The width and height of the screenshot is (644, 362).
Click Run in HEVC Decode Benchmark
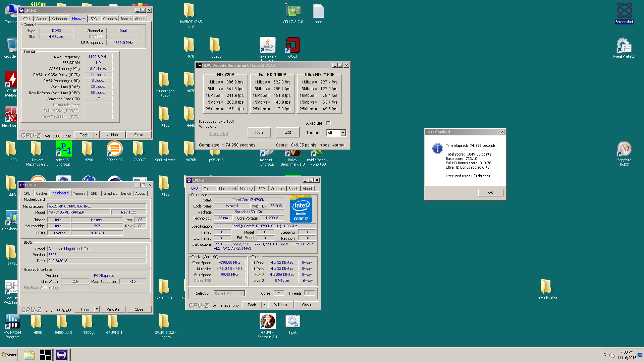pyautogui.click(x=259, y=132)
